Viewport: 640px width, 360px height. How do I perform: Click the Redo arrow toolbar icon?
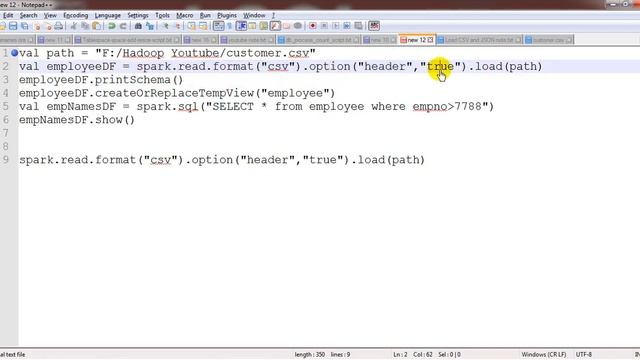(123, 26)
